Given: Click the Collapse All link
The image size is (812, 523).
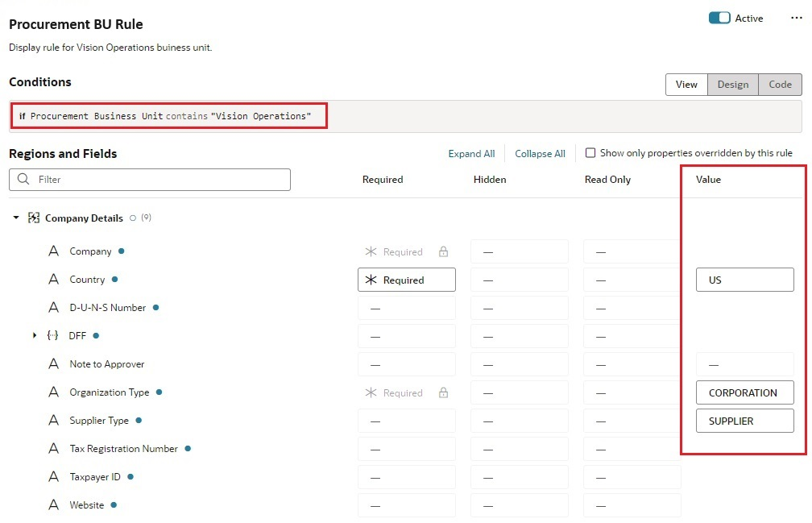Looking at the screenshot, I should (540, 154).
